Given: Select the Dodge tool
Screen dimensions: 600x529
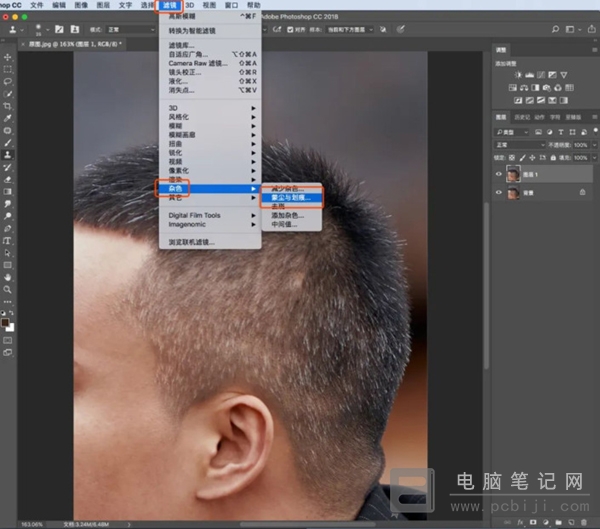Looking at the screenshot, I should [7, 216].
